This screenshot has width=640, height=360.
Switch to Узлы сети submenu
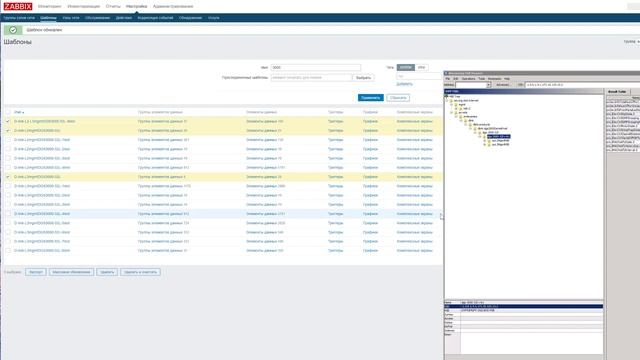click(71, 18)
